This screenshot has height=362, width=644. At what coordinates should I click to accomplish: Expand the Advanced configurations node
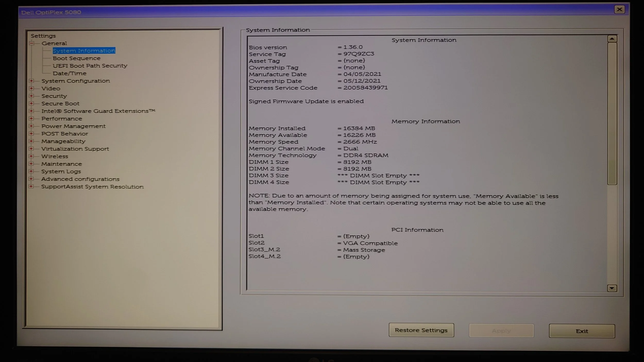[x=31, y=179]
